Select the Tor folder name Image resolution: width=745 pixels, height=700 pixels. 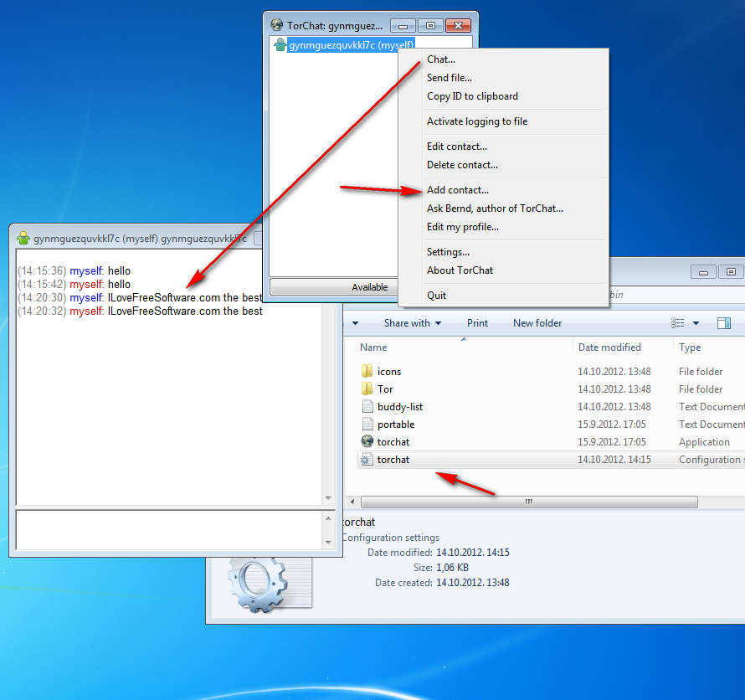click(385, 389)
